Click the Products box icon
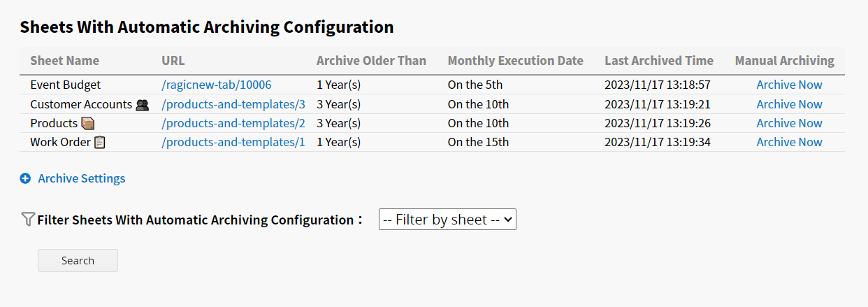 pyautogui.click(x=87, y=123)
